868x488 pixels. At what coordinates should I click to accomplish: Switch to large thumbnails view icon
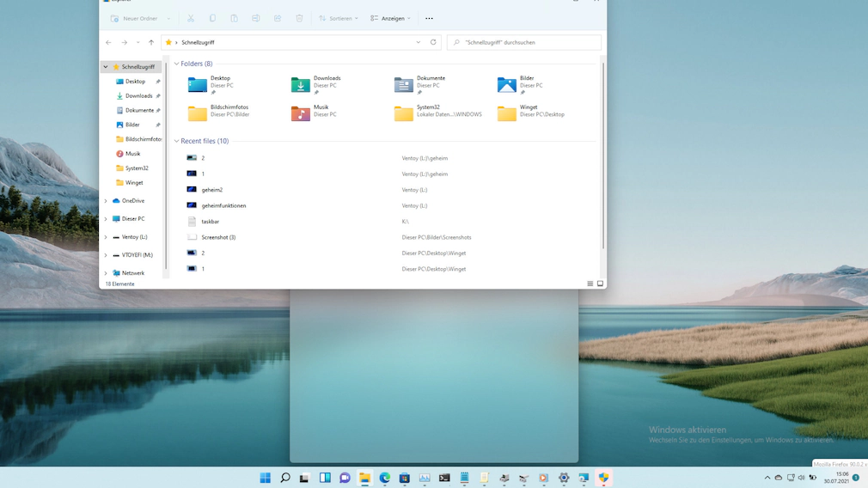(x=600, y=284)
